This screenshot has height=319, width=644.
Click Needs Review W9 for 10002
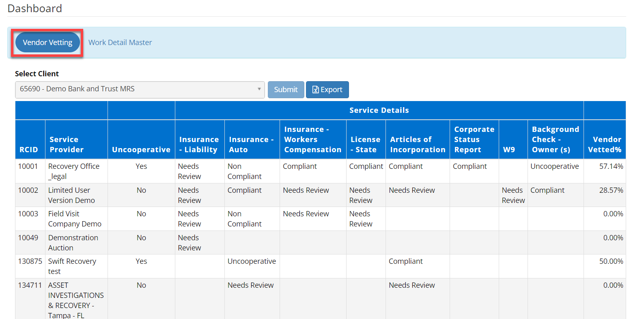click(513, 195)
